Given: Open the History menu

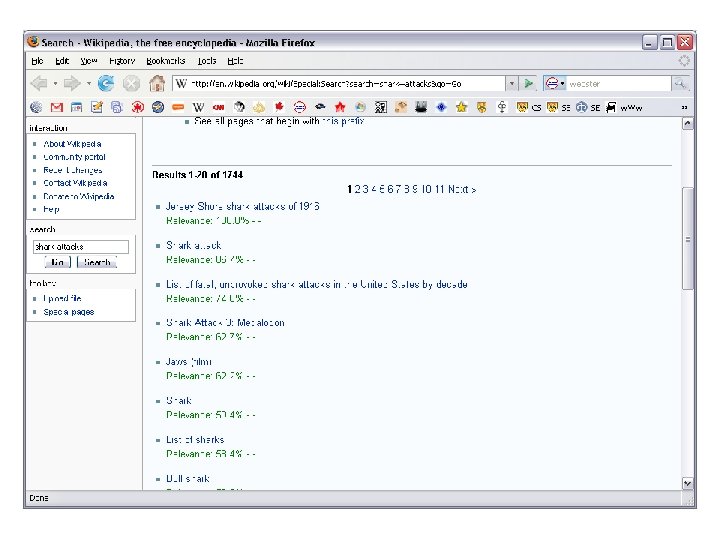Looking at the screenshot, I should tap(122, 61).
